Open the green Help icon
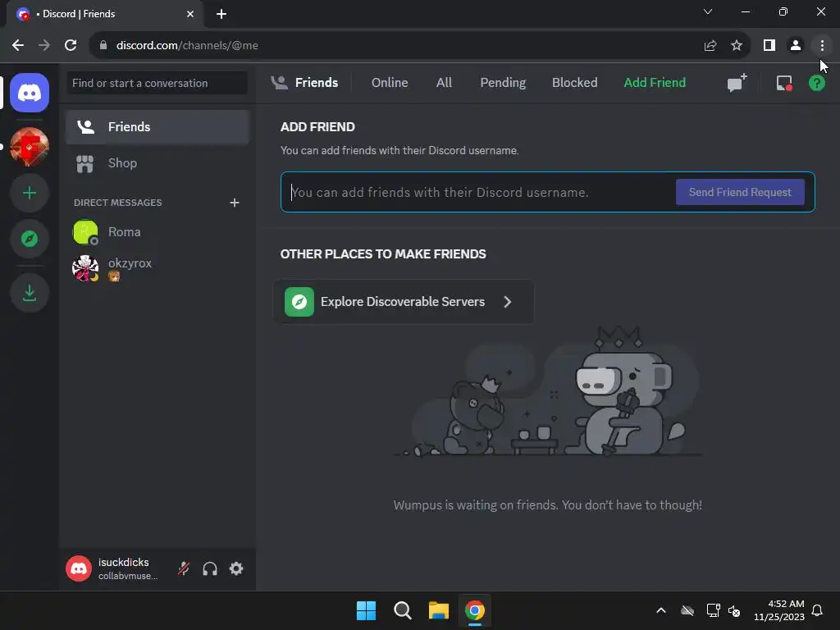This screenshot has height=630, width=840. [816, 83]
